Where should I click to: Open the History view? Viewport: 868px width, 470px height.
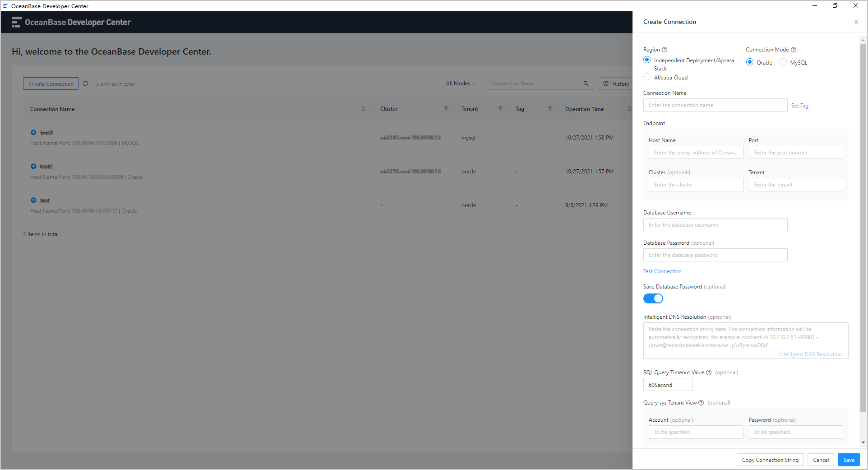[x=616, y=84]
